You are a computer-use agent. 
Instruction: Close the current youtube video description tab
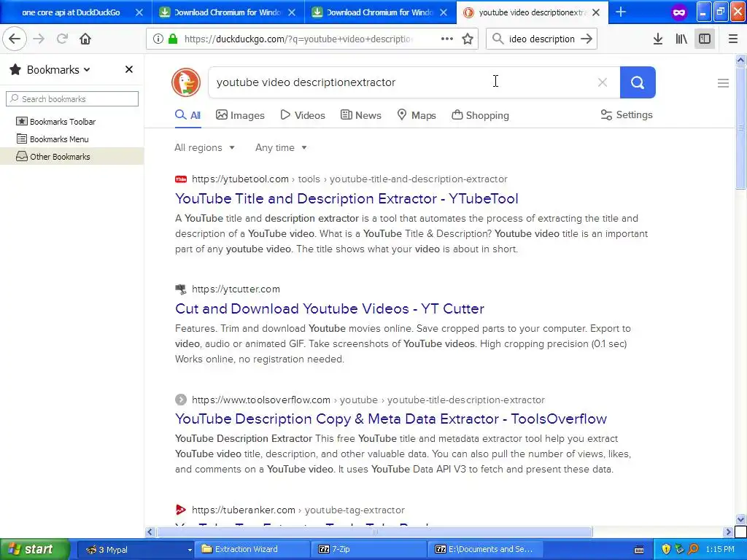tap(596, 12)
